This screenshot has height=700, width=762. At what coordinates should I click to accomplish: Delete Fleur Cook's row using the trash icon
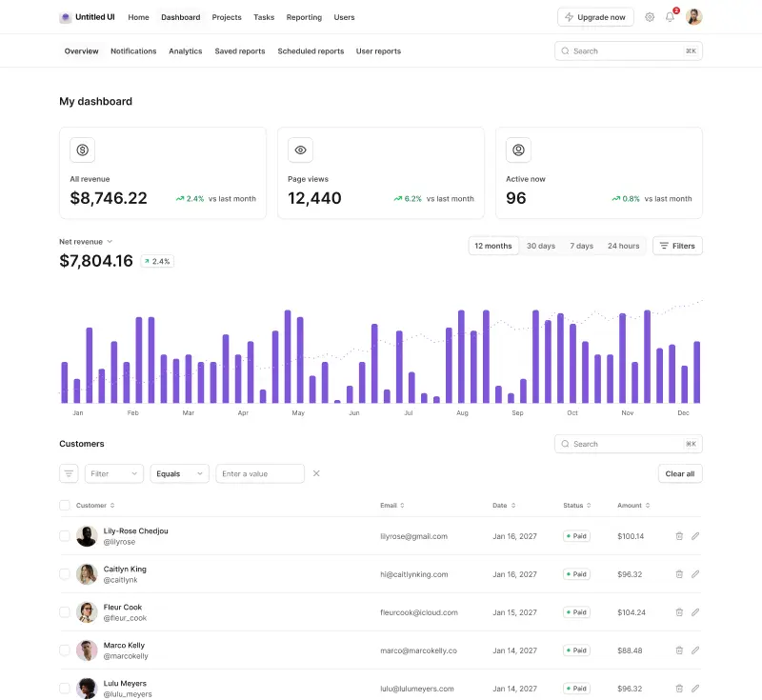[x=679, y=612]
